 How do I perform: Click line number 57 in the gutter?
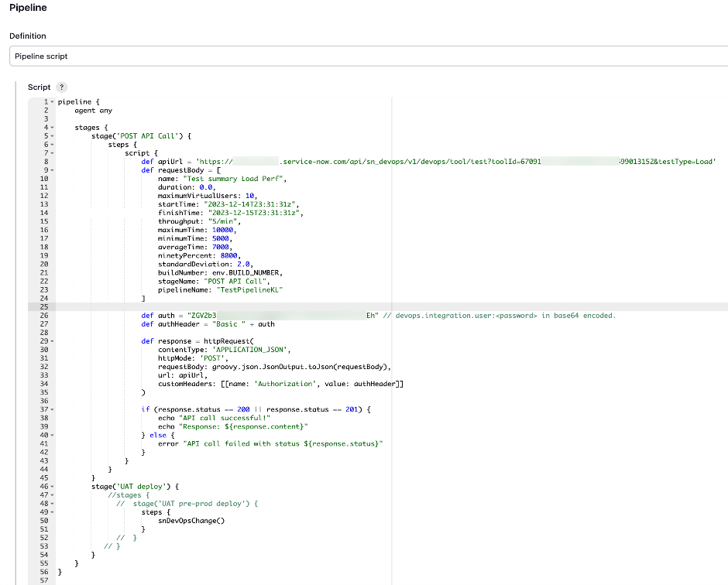click(x=44, y=580)
